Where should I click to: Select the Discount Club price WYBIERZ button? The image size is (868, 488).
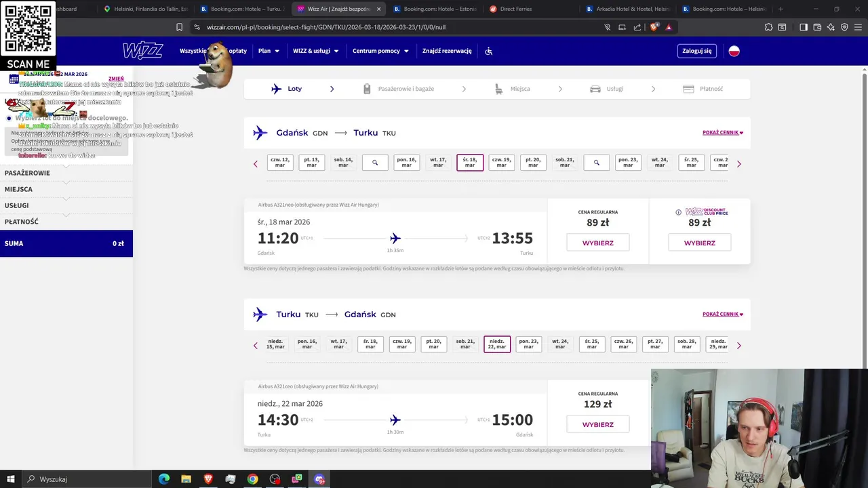[700, 243]
